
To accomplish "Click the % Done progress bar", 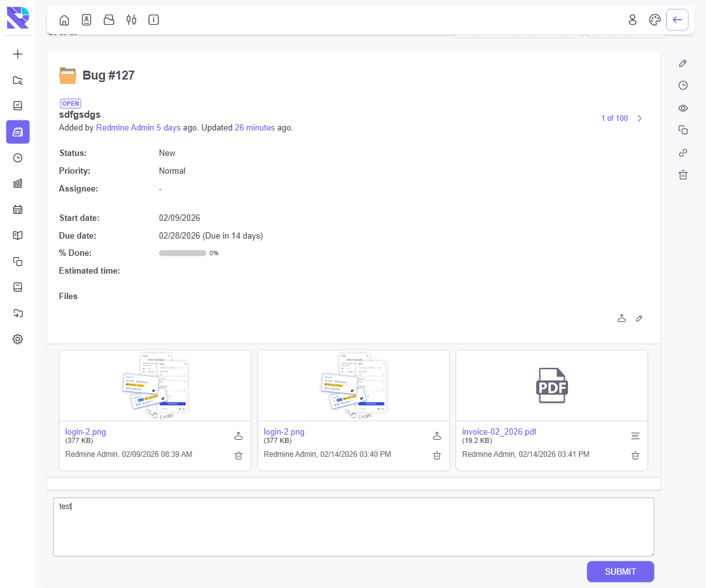I will [x=182, y=253].
